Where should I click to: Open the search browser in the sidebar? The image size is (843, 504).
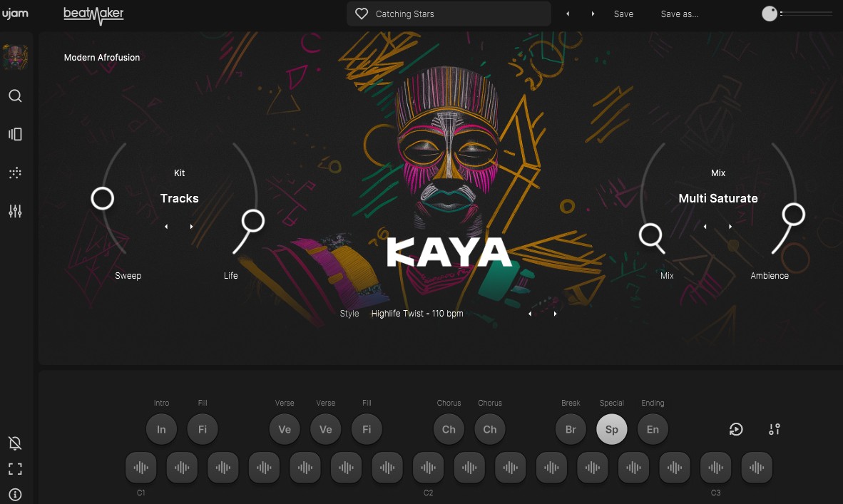[x=15, y=96]
